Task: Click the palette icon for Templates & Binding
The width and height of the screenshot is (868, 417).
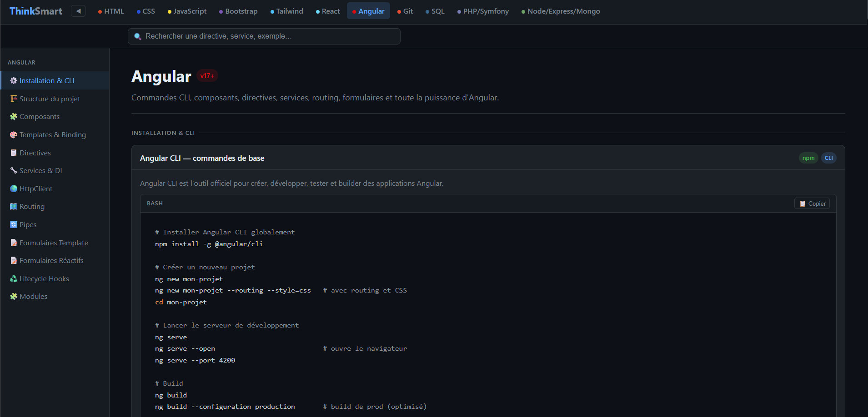Action: coord(14,135)
